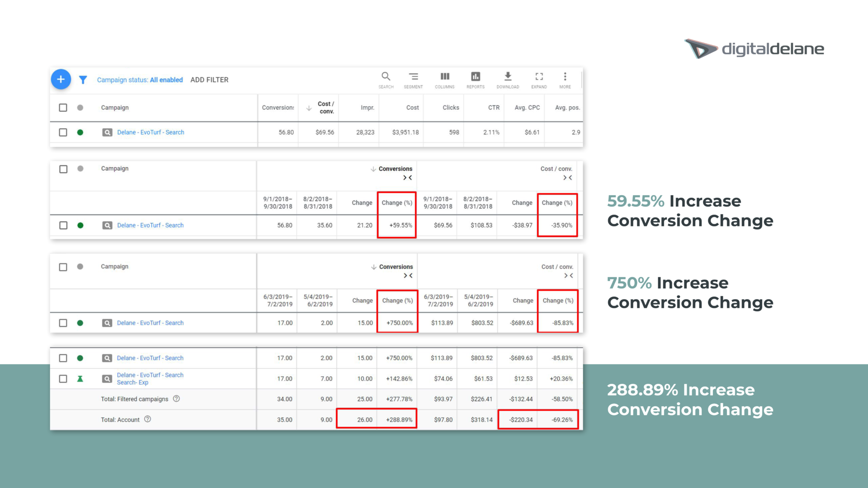Open Delane - EvoTurf - Search link in the bottom table

pos(150,358)
